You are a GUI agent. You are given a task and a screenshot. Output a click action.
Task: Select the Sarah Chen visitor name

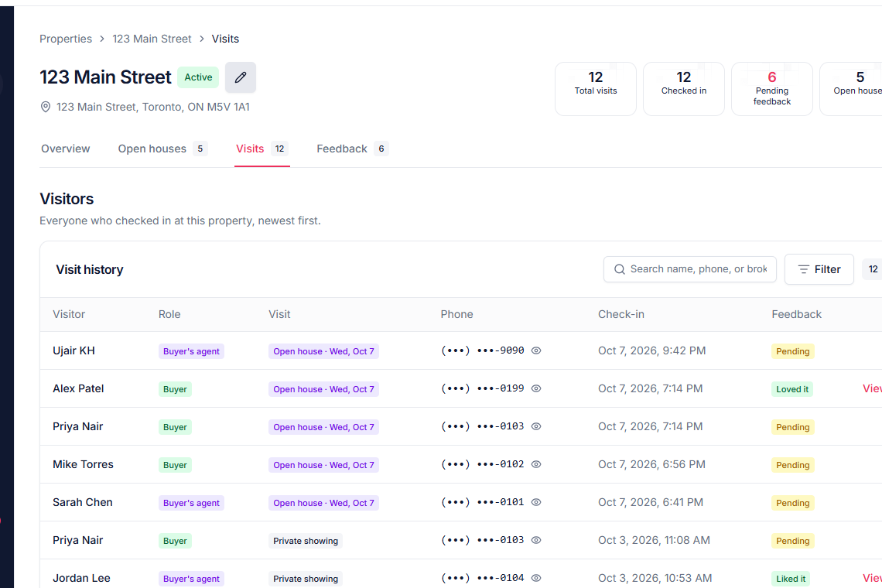point(83,502)
